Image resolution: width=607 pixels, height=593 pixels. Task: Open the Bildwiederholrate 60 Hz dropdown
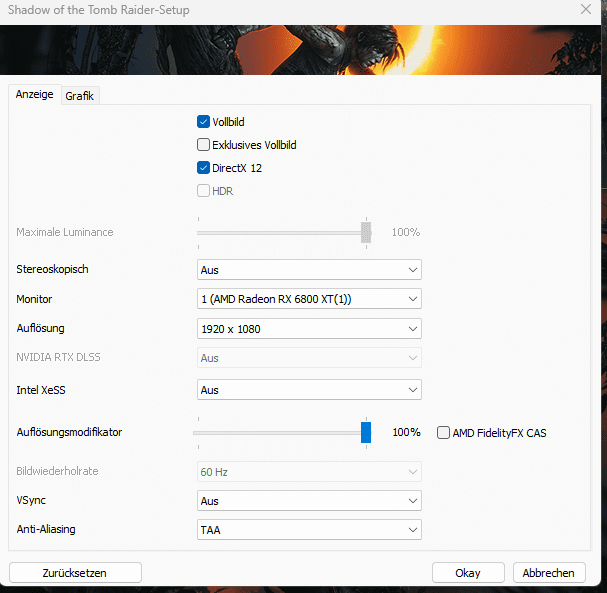point(309,472)
